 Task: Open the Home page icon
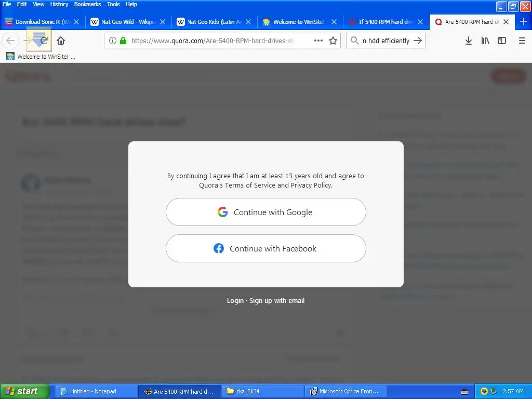pos(61,41)
